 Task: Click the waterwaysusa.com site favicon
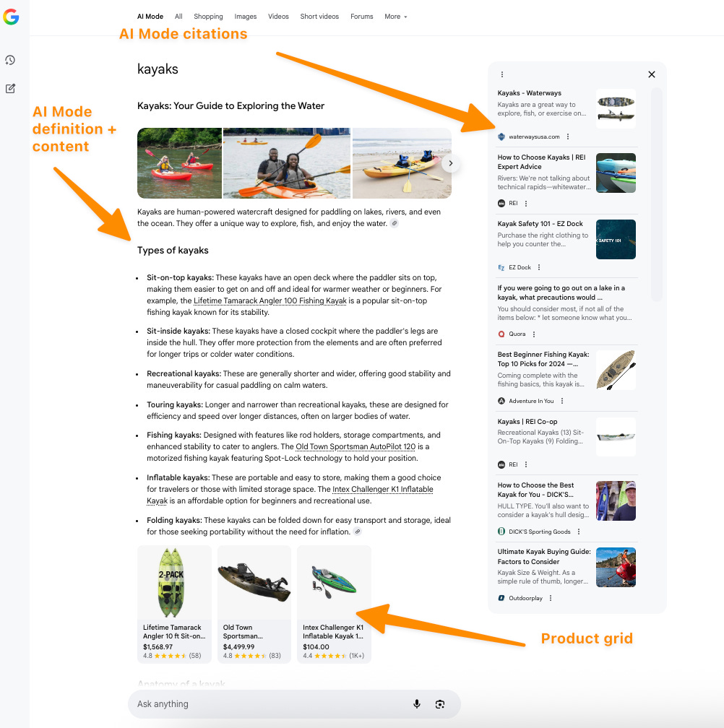[501, 136]
